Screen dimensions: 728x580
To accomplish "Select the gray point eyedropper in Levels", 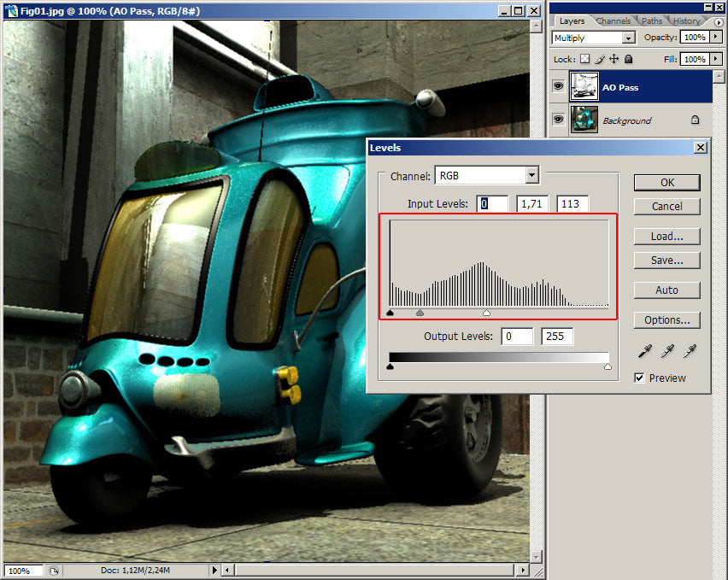I will point(667,350).
